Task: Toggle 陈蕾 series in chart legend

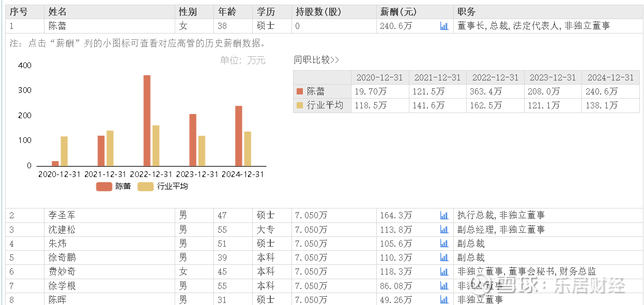Action: [114, 186]
